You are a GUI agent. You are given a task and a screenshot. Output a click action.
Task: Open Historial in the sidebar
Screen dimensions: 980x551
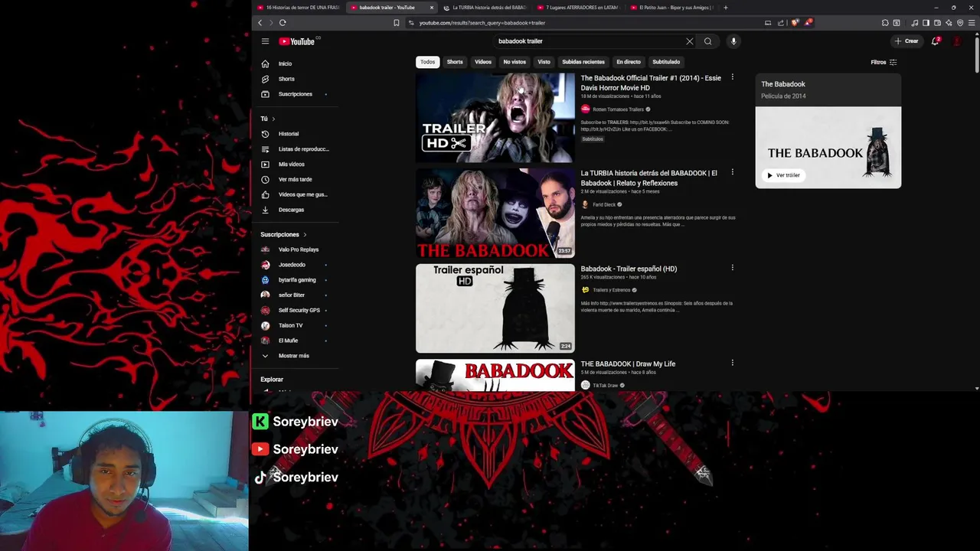point(296,134)
